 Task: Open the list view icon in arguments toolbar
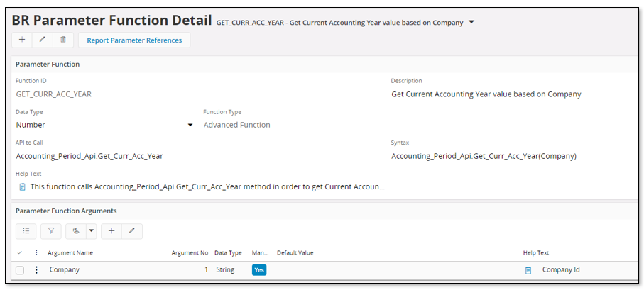point(26,231)
